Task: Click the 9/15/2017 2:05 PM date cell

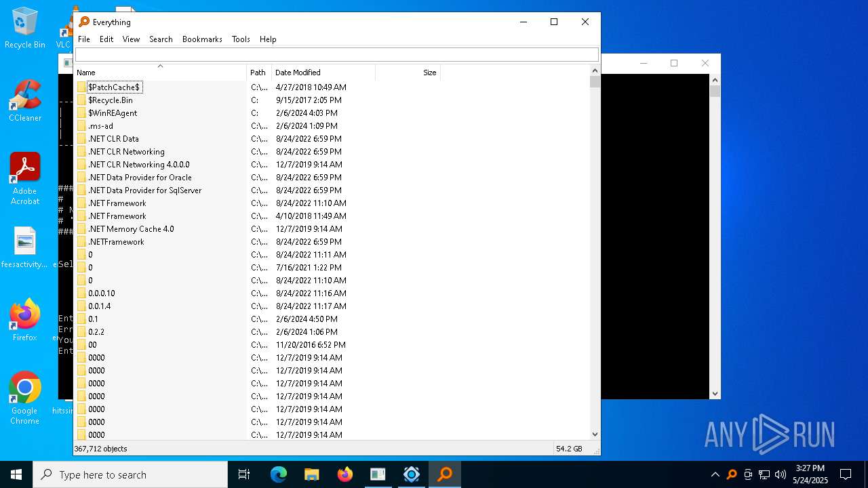Action: [x=309, y=100]
